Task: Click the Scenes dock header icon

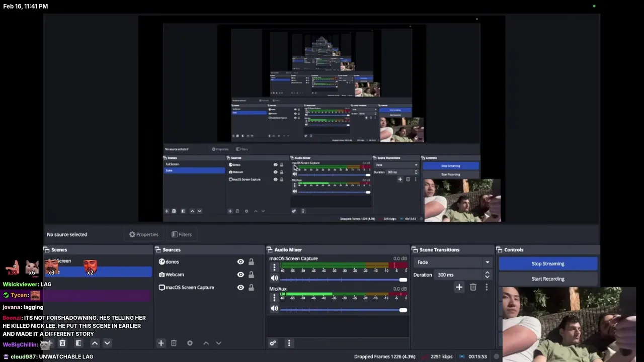Action: click(x=46, y=249)
